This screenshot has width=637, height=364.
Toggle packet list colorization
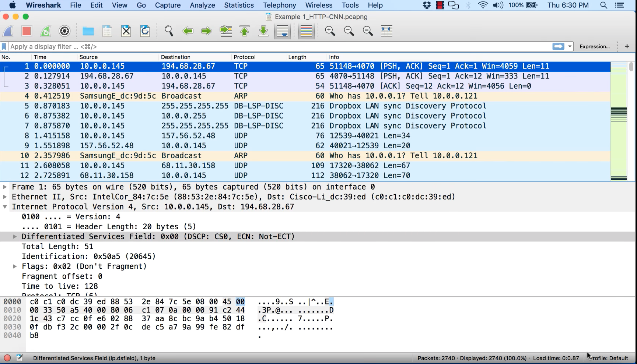306,31
